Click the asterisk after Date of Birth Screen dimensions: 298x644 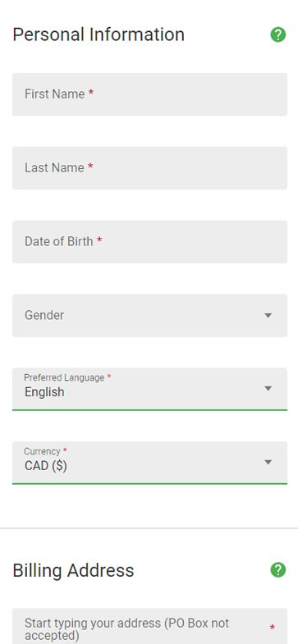pos(99,240)
